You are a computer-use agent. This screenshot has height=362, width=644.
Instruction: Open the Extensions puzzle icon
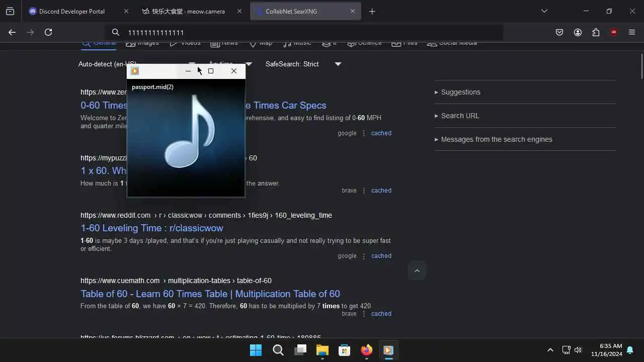click(596, 32)
